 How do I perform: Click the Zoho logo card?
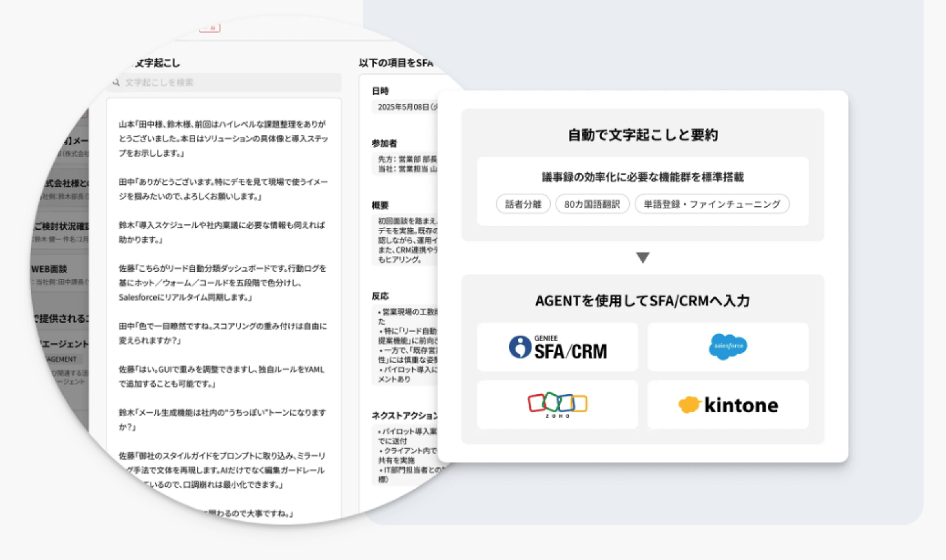tap(558, 404)
